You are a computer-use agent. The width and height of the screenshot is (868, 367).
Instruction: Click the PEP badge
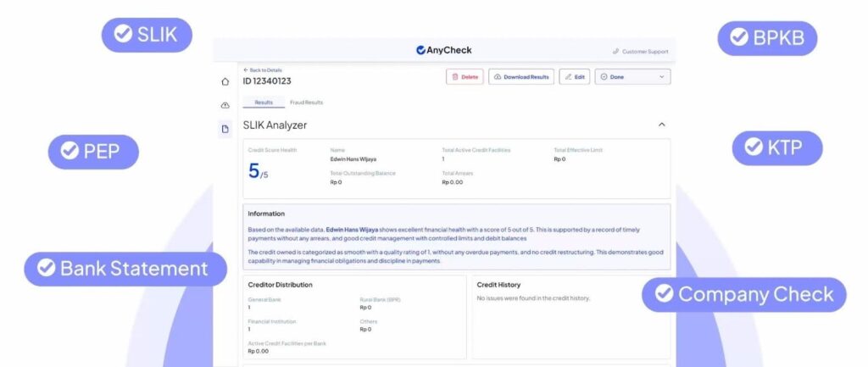pyautogui.click(x=93, y=152)
